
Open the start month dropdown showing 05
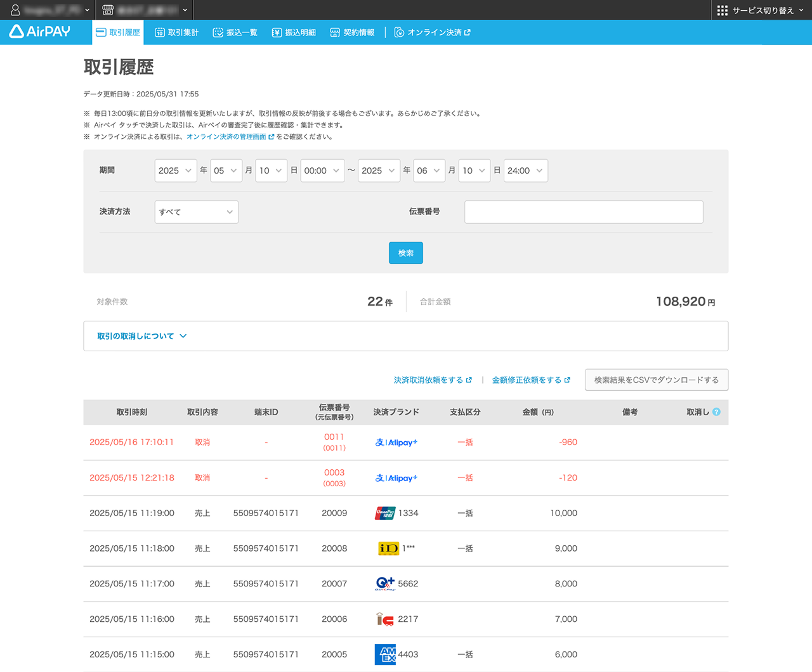coord(226,171)
